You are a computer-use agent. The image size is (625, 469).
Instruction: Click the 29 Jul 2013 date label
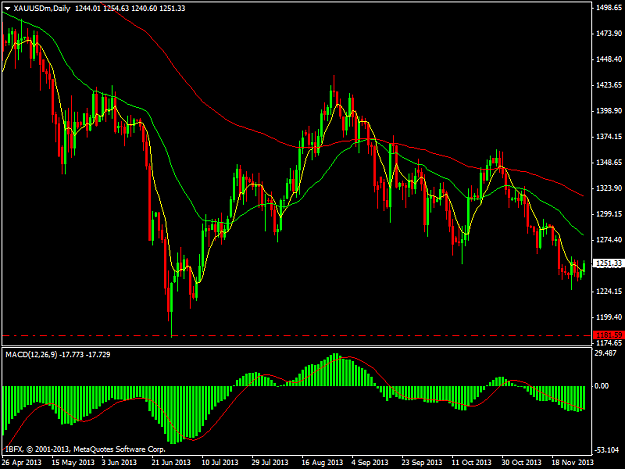[x=270, y=462]
